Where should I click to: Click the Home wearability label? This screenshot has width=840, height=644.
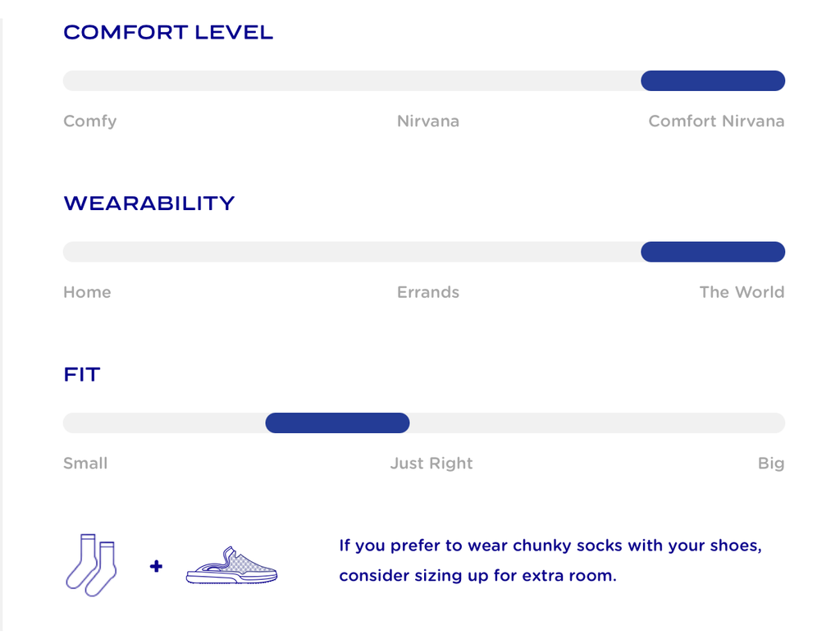(87, 292)
